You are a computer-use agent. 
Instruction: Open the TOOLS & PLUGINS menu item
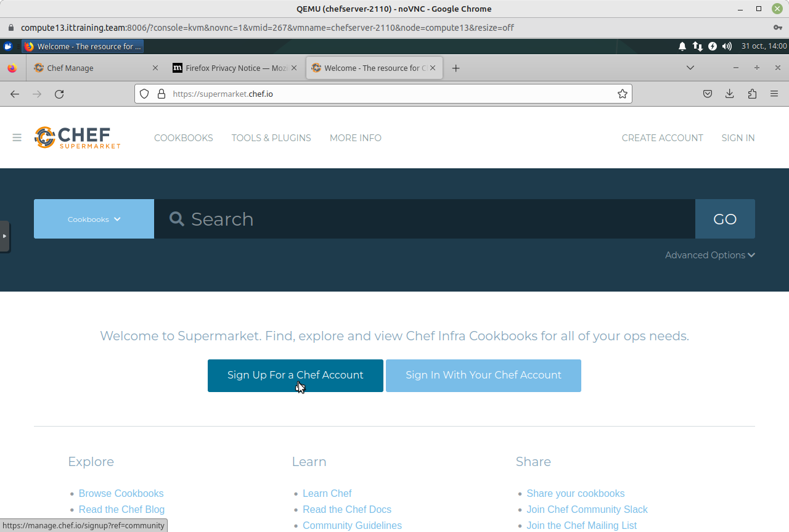[x=271, y=138]
